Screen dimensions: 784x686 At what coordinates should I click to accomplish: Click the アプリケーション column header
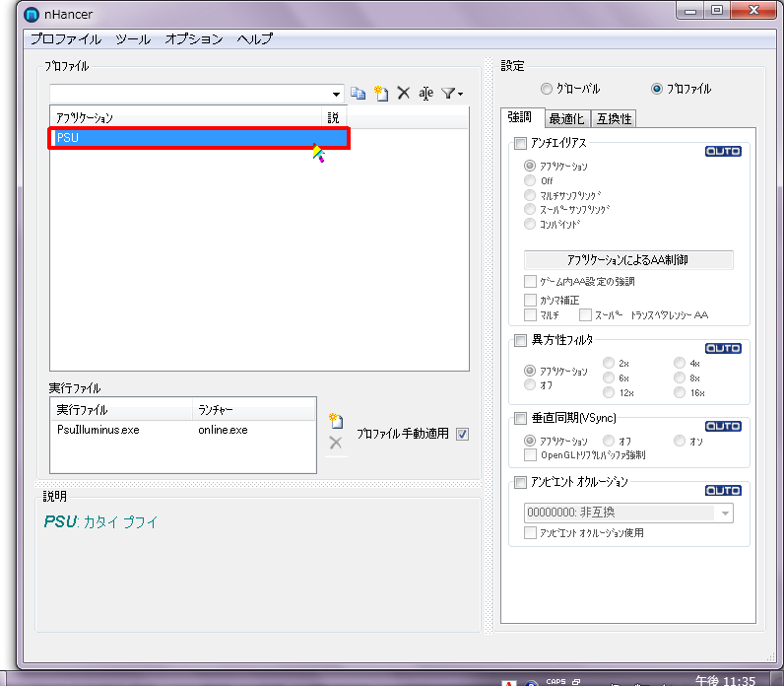(x=186, y=117)
